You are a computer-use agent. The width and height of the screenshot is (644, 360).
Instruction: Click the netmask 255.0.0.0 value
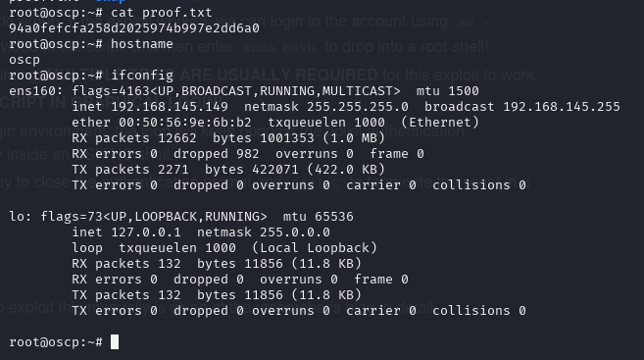coord(295,232)
